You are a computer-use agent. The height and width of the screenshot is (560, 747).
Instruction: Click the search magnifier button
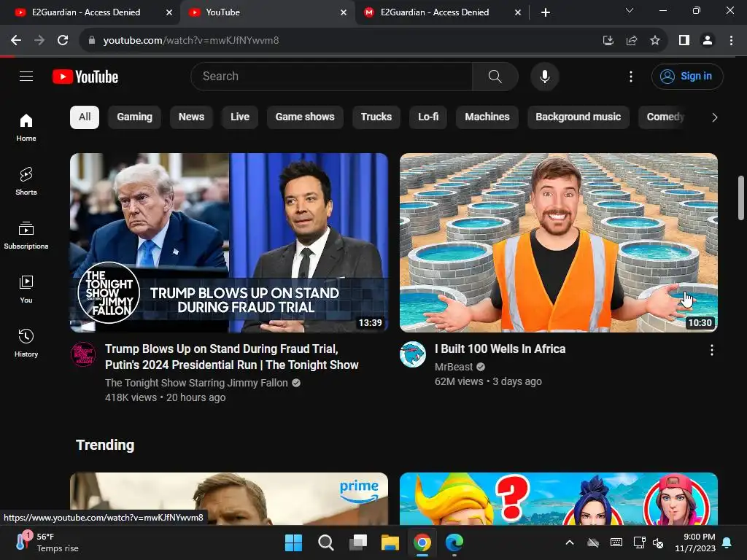[x=495, y=76]
